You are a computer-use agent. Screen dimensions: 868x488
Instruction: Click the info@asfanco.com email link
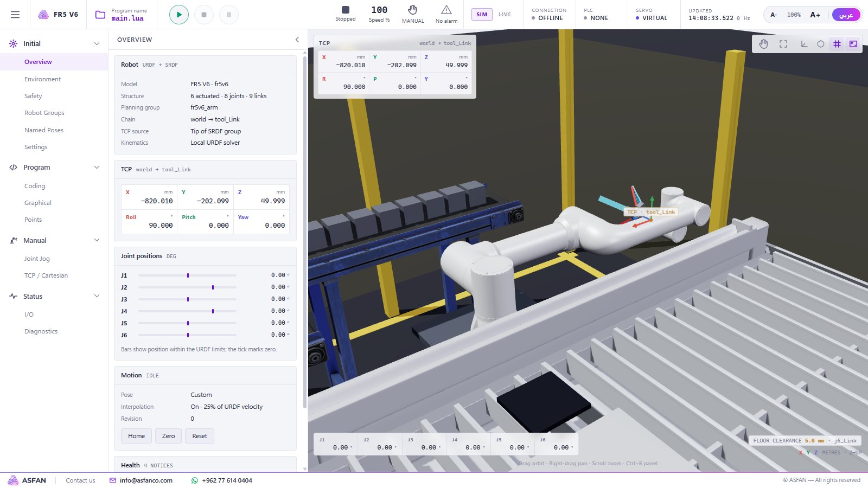click(x=141, y=480)
